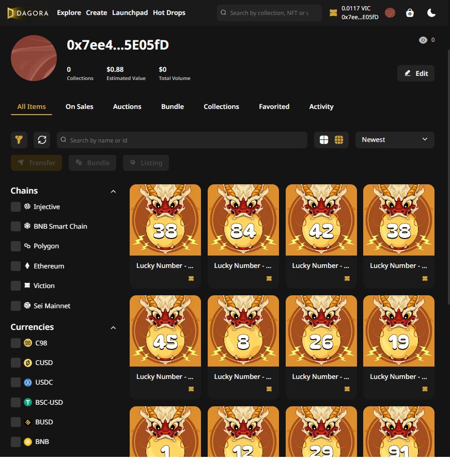Click the Viction chain icon

[27, 285]
